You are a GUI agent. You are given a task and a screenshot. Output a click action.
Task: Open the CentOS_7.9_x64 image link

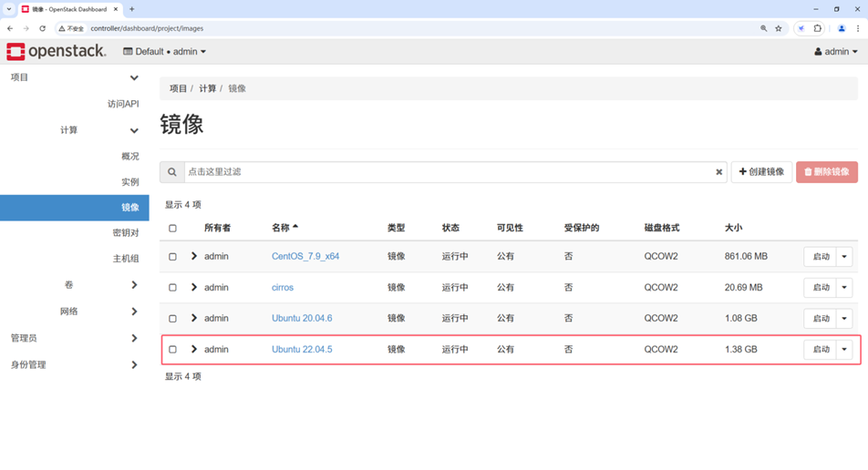(305, 257)
